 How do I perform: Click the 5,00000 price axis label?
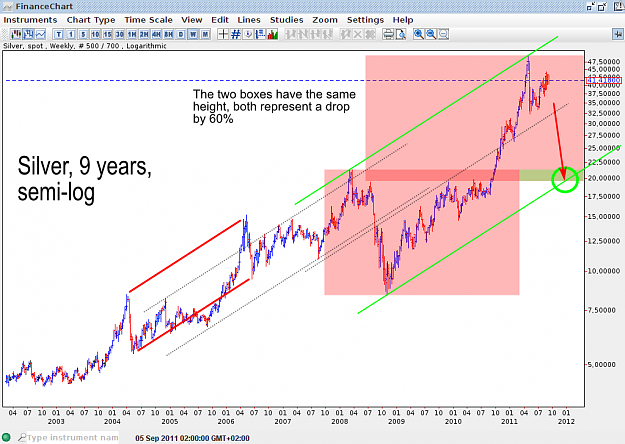602,365
